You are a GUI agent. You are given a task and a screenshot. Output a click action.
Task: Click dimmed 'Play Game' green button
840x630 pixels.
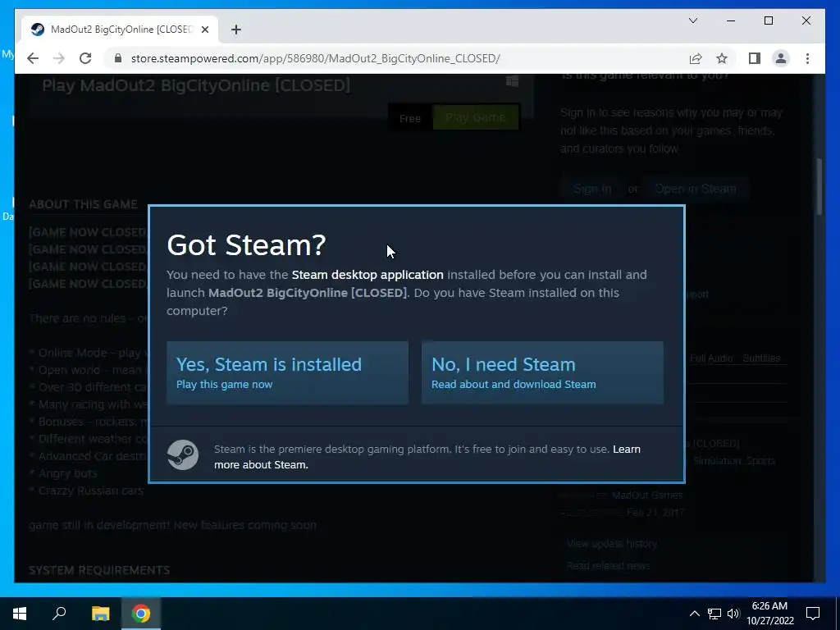(x=475, y=117)
